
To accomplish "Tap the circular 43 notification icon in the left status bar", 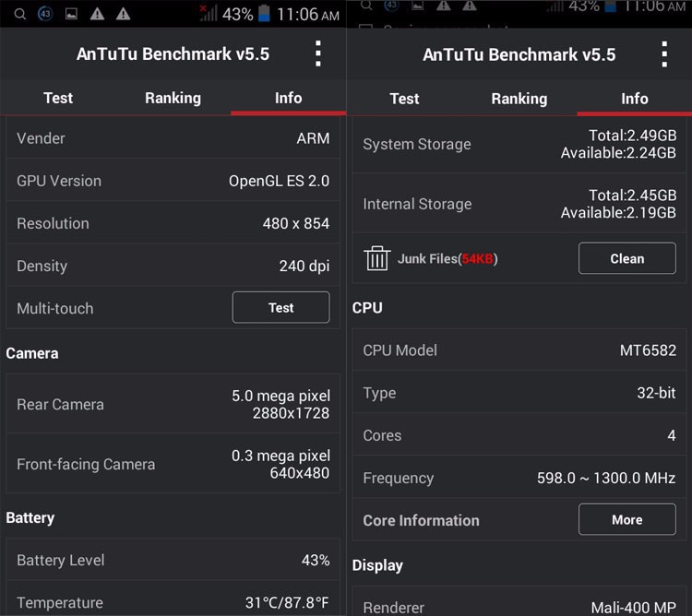I will pyautogui.click(x=45, y=14).
